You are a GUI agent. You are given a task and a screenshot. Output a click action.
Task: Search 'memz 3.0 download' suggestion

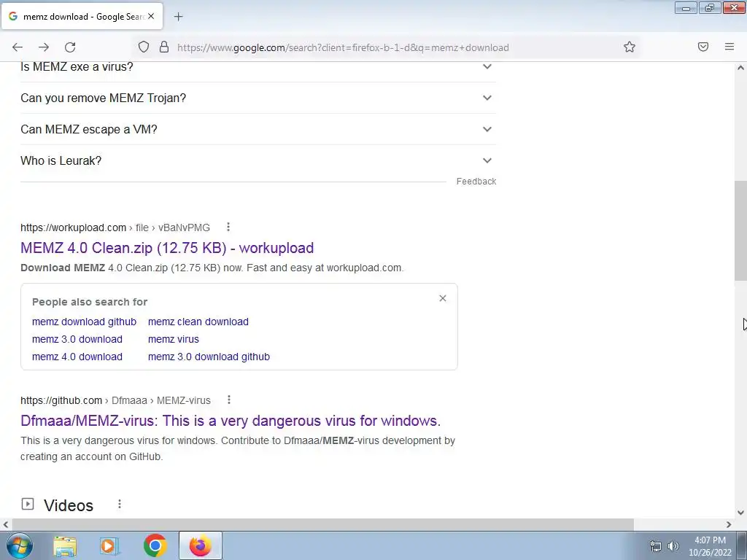77,339
